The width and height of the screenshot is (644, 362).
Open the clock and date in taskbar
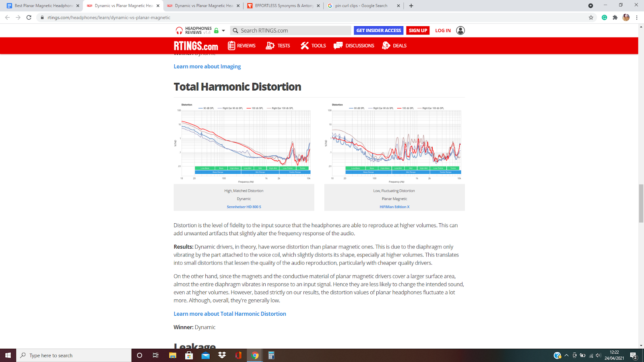(614, 355)
